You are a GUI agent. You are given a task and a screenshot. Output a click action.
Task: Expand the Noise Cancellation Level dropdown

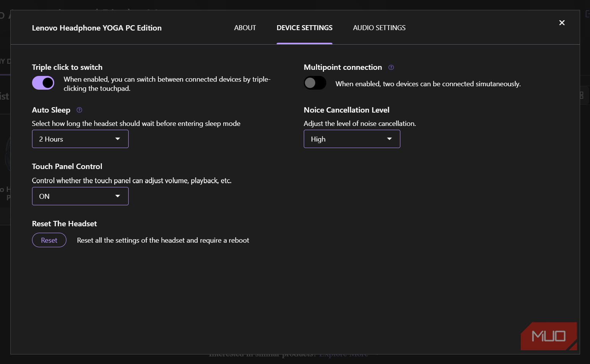[x=352, y=139]
